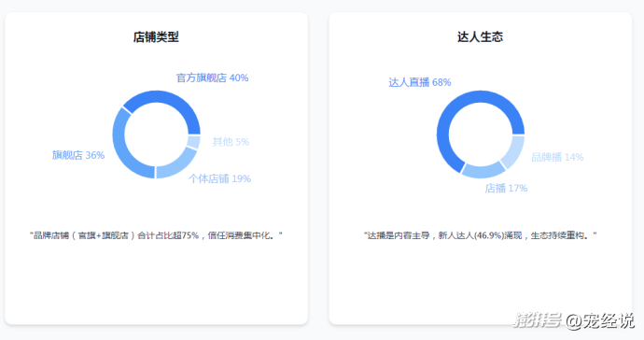
Task: Click the 店播 17% donut segment
Action: (483, 171)
